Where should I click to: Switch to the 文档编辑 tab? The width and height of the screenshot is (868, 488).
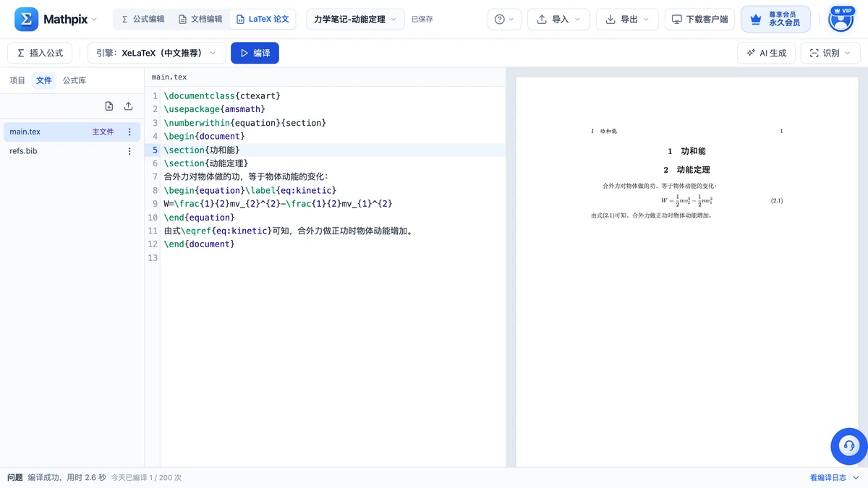tap(200, 20)
